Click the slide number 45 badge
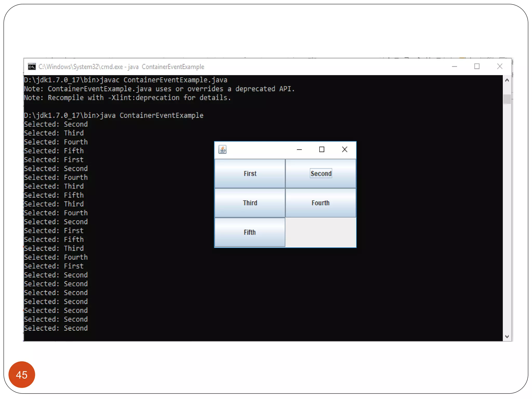The image size is (532, 399). tap(22, 375)
